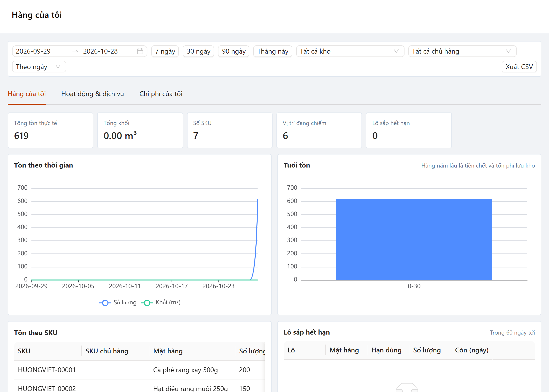Click Số lượng header in Lô sắp hết hạn
The width and height of the screenshot is (549, 392).
pyautogui.click(x=430, y=350)
